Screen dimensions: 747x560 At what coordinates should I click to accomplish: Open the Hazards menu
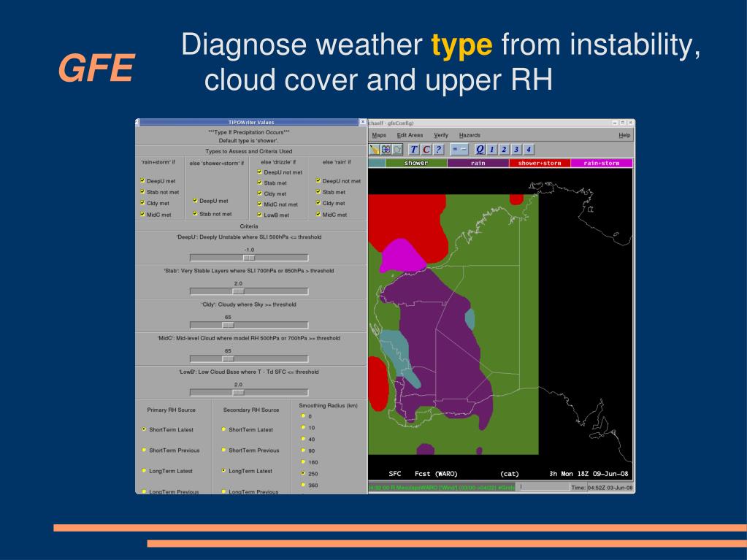coord(470,135)
